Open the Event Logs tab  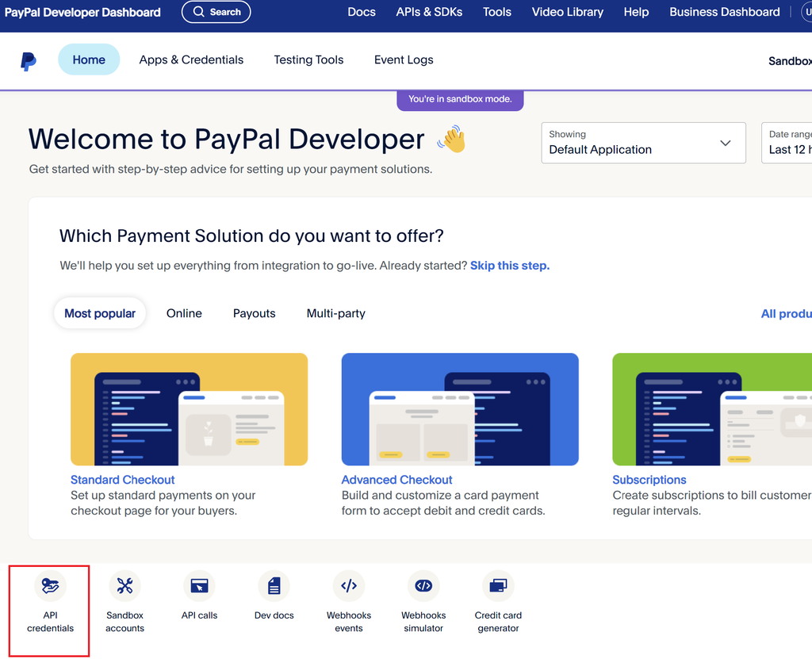point(404,59)
